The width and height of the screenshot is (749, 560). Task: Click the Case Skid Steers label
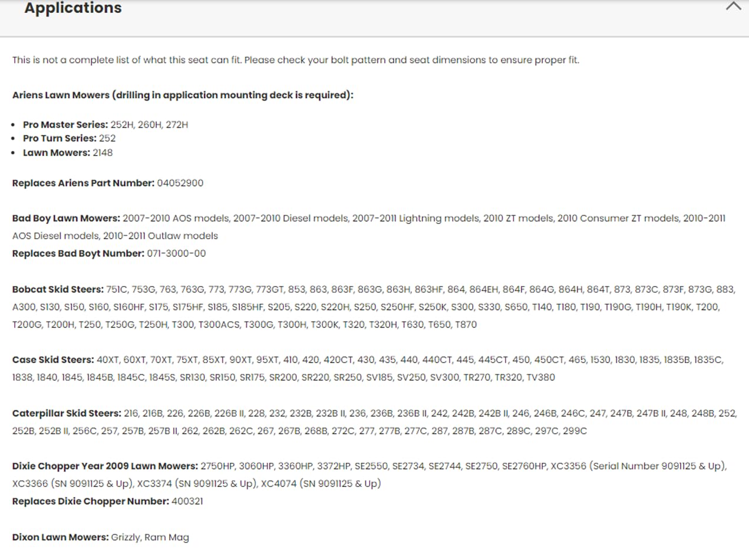pyautogui.click(x=53, y=360)
